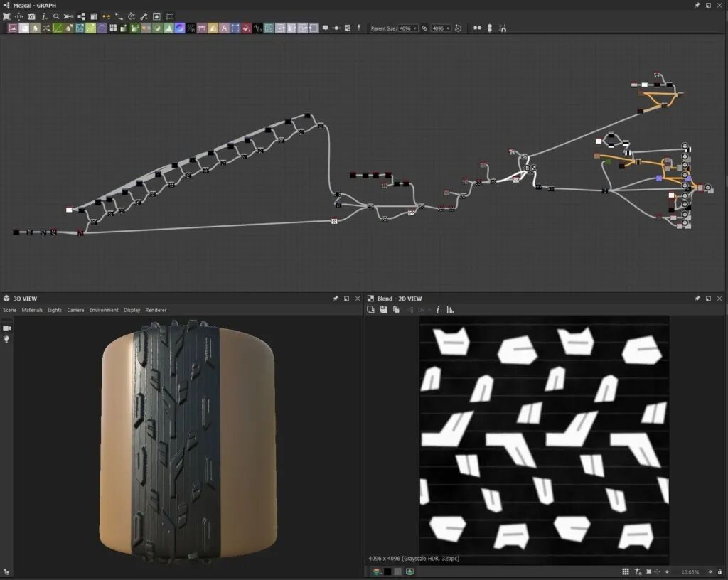Click the camera export graph image icon
The height and width of the screenshot is (580, 728).
click(x=31, y=16)
